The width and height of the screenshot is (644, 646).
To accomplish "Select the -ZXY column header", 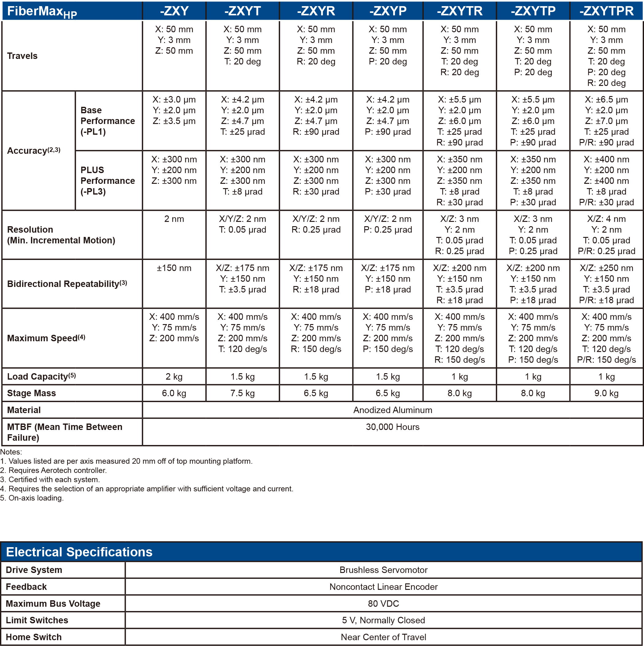I will [174, 11].
